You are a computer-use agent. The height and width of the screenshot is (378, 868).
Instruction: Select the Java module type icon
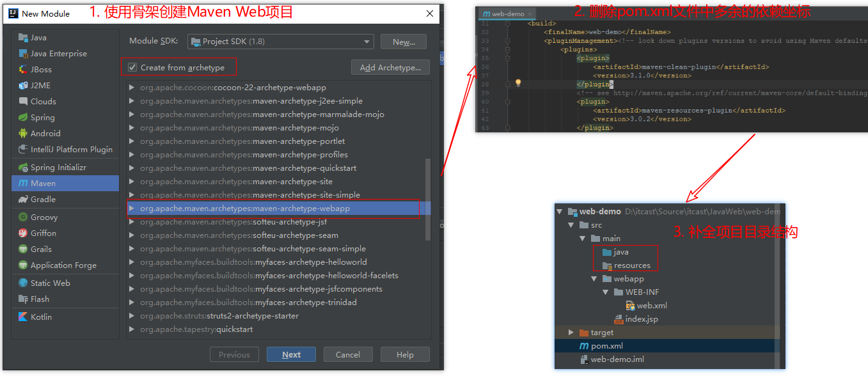pos(24,38)
